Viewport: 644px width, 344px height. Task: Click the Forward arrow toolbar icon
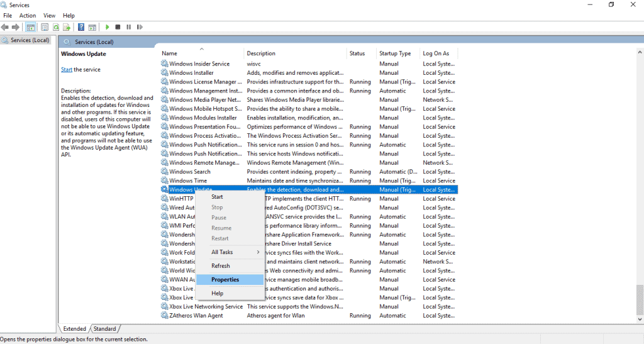click(x=16, y=27)
